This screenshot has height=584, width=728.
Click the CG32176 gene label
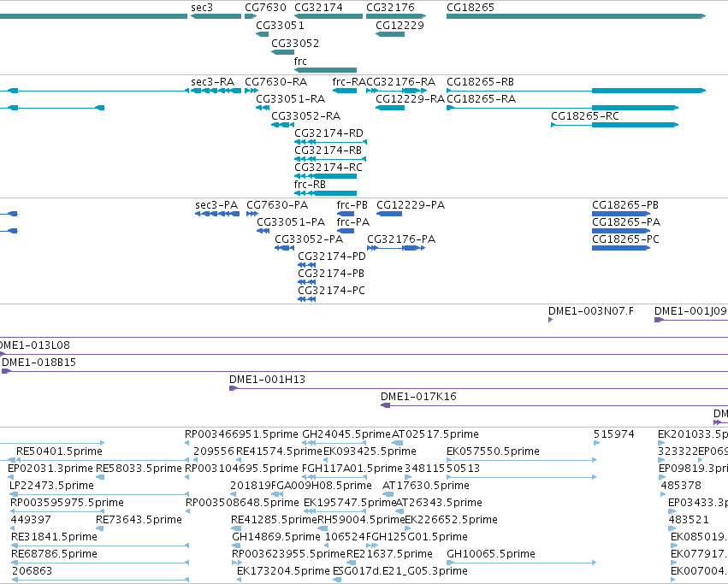pyautogui.click(x=390, y=8)
